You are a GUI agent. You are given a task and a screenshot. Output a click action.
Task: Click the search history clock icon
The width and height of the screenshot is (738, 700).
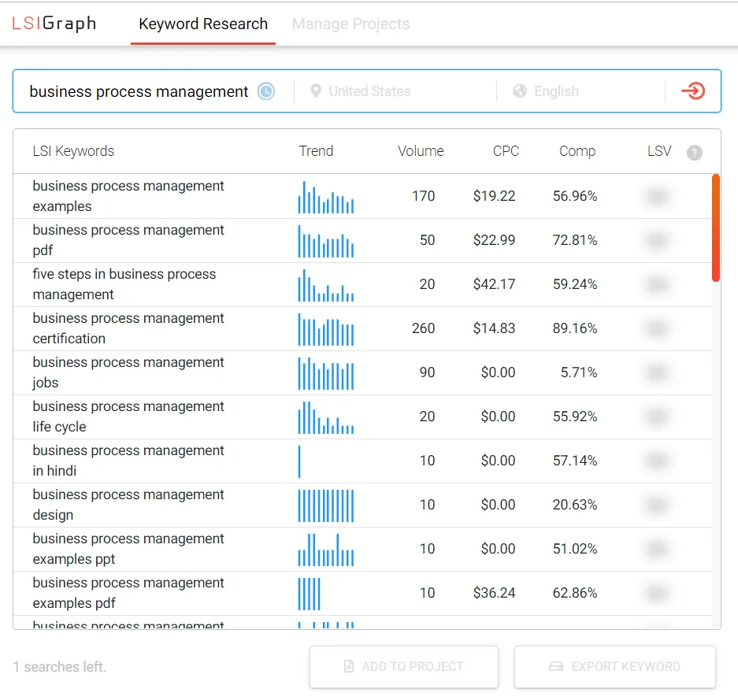266,91
